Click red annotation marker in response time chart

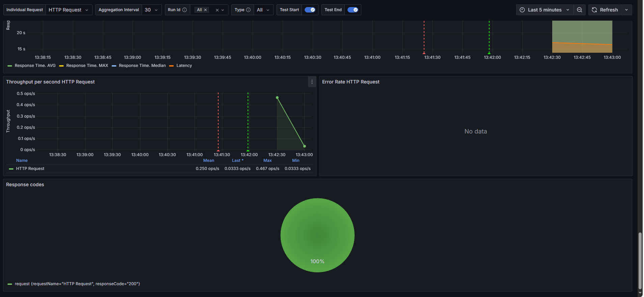(x=424, y=53)
